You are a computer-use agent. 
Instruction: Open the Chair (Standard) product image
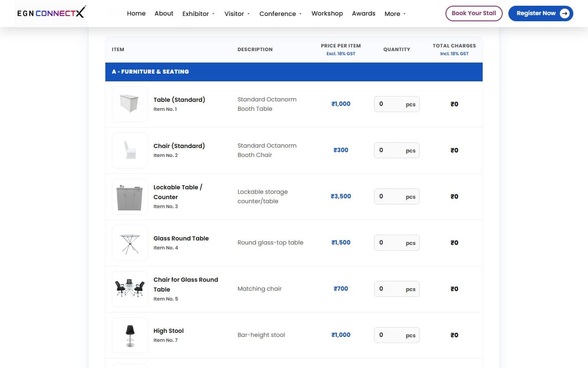[x=130, y=150]
